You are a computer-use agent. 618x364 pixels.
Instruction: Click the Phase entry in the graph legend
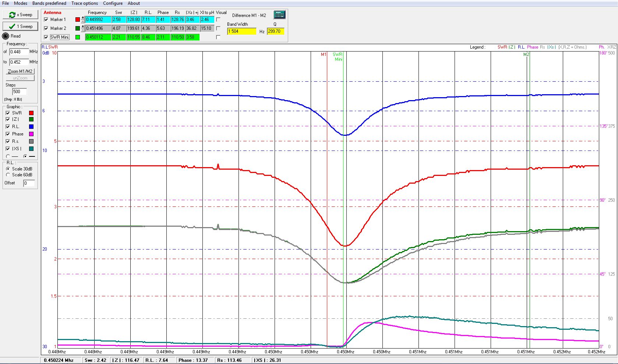click(533, 47)
